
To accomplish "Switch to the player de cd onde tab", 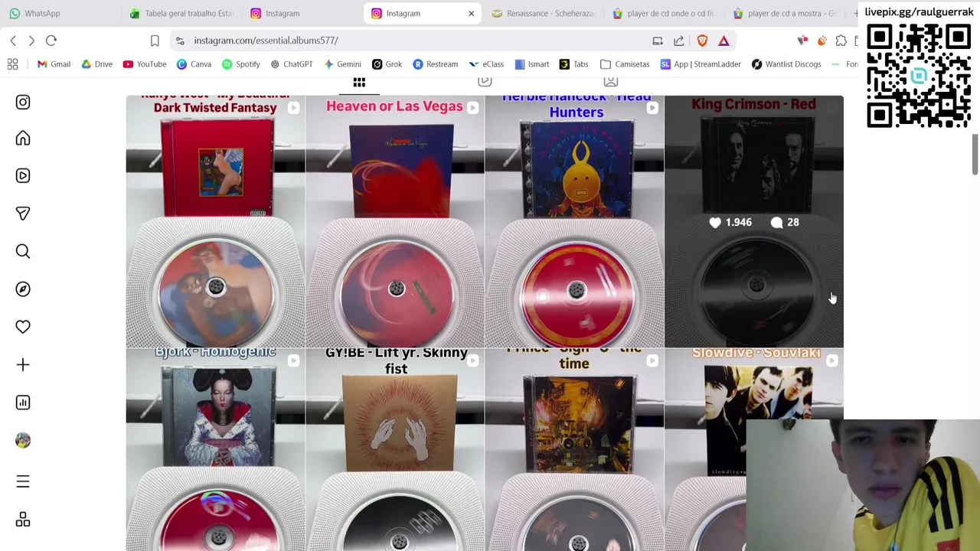I will 665,13.
